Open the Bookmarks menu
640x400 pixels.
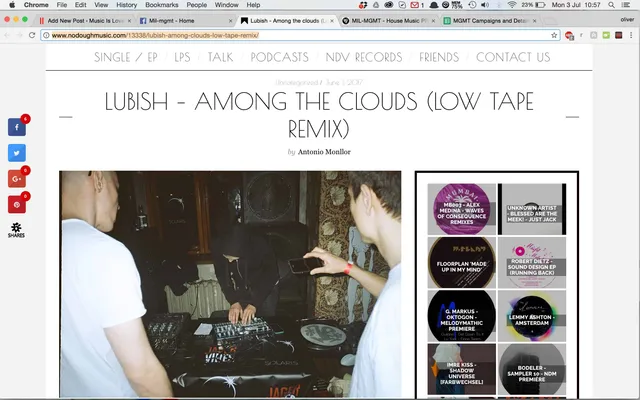point(162,5)
